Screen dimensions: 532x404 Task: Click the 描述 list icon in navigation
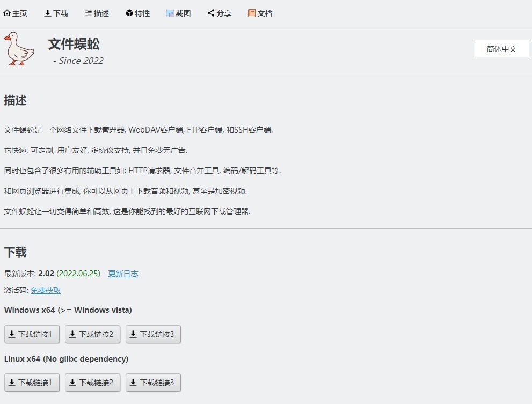click(89, 13)
